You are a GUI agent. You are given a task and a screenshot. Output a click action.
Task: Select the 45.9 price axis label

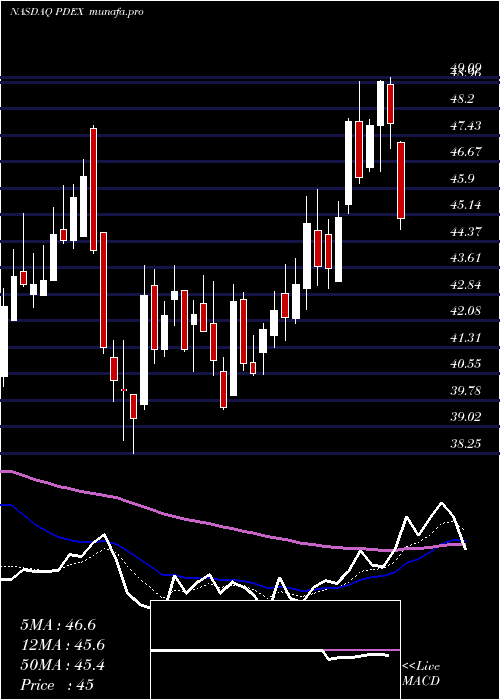462,179
